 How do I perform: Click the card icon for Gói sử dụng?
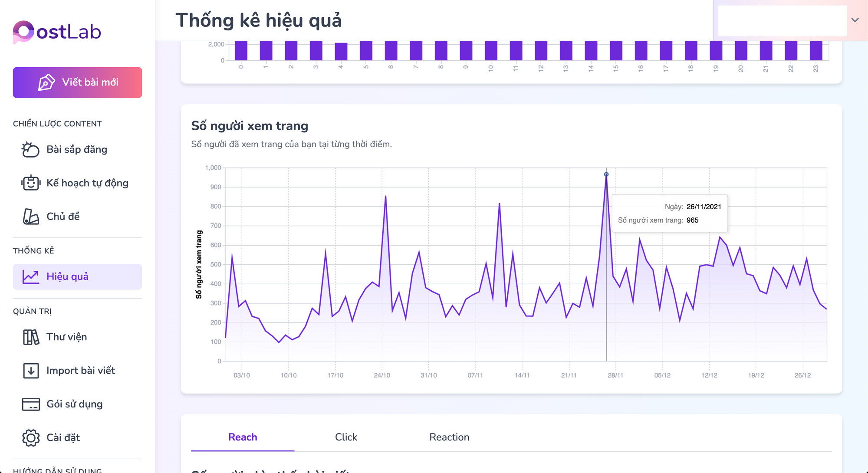[31, 404]
